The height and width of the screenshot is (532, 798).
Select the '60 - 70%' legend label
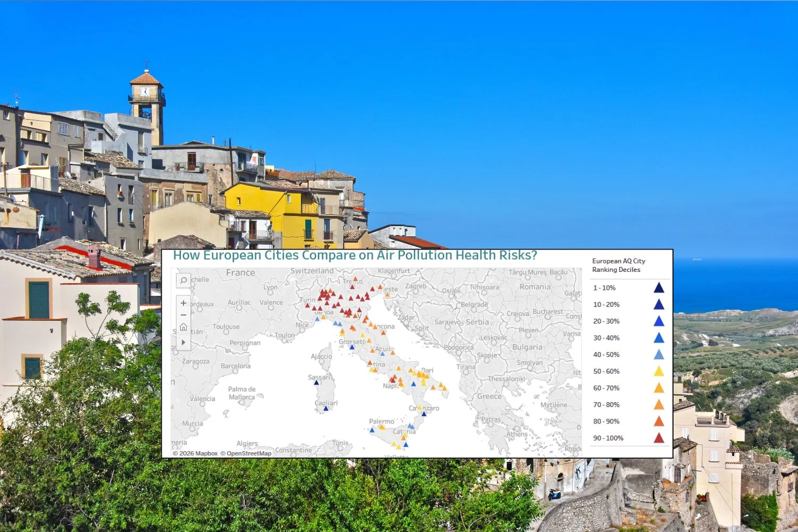pyautogui.click(x=606, y=388)
